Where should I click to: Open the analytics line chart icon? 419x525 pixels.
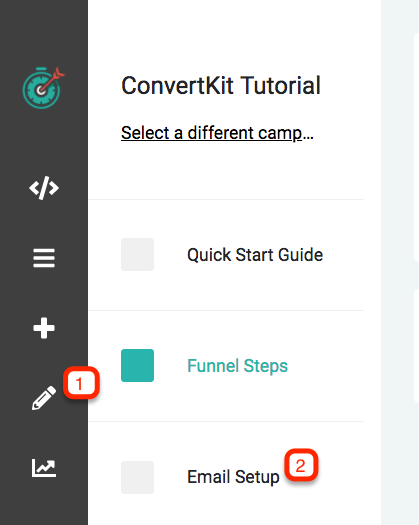pyautogui.click(x=44, y=468)
